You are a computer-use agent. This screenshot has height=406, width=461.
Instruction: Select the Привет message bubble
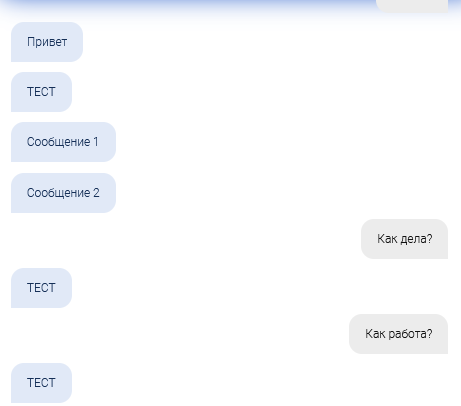[x=47, y=42]
